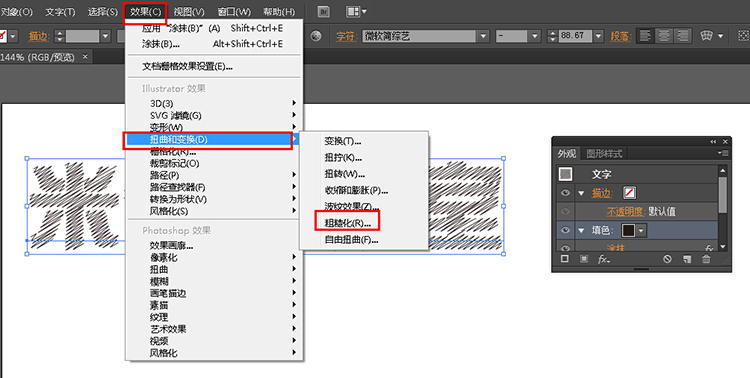Viewport: 750px width, 378px height.
Task: Collapse the 填色 row triangle
Action: (x=582, y=231)
